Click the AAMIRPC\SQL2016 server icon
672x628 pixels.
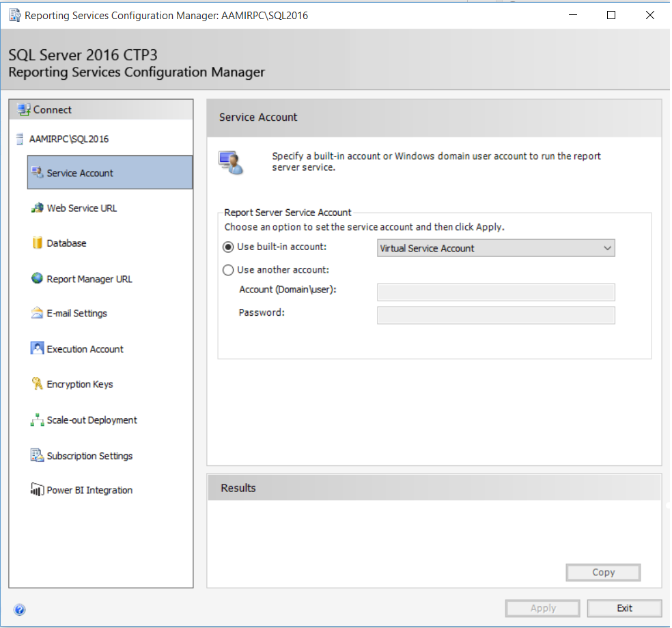(20, 139)
